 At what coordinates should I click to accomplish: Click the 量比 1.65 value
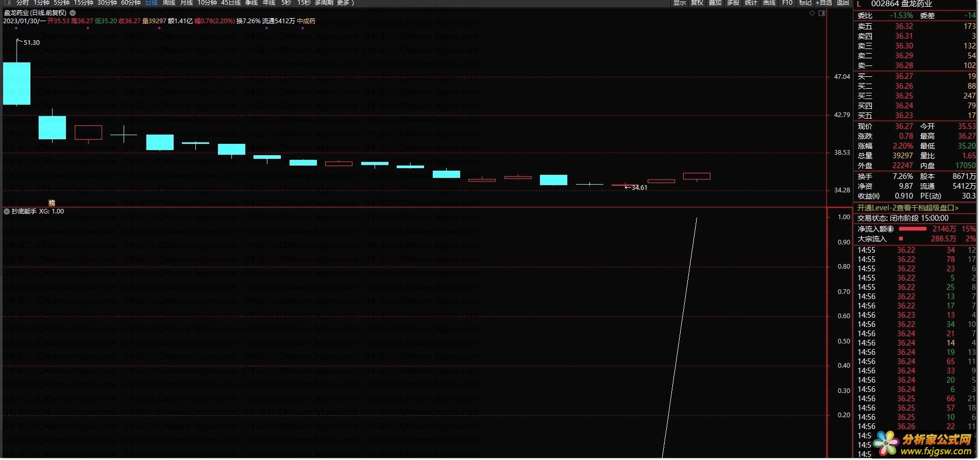[x=969, y=156]
